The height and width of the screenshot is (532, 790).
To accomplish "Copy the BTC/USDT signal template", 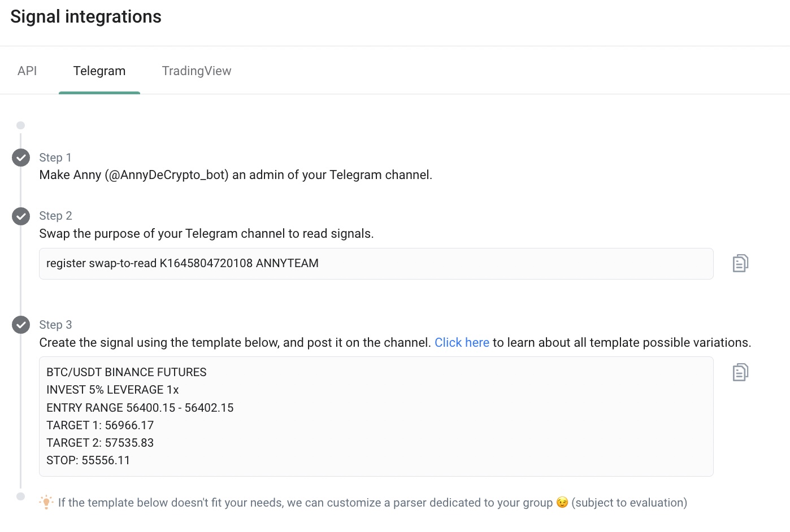I will pyautogui.click(x=740, y=372).
